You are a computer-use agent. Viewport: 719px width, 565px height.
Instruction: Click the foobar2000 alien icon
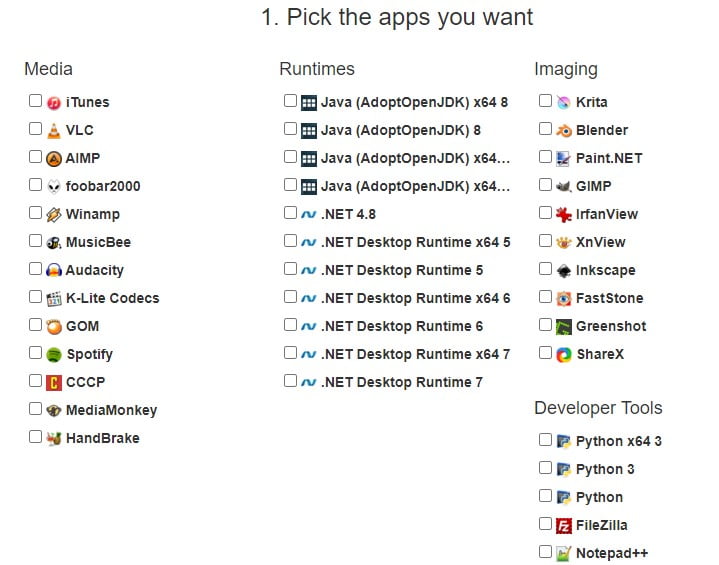click(54, 187)
